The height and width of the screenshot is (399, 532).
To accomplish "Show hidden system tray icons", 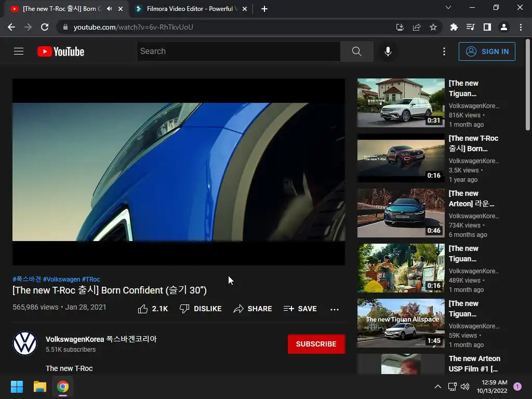I will point(438,387).
